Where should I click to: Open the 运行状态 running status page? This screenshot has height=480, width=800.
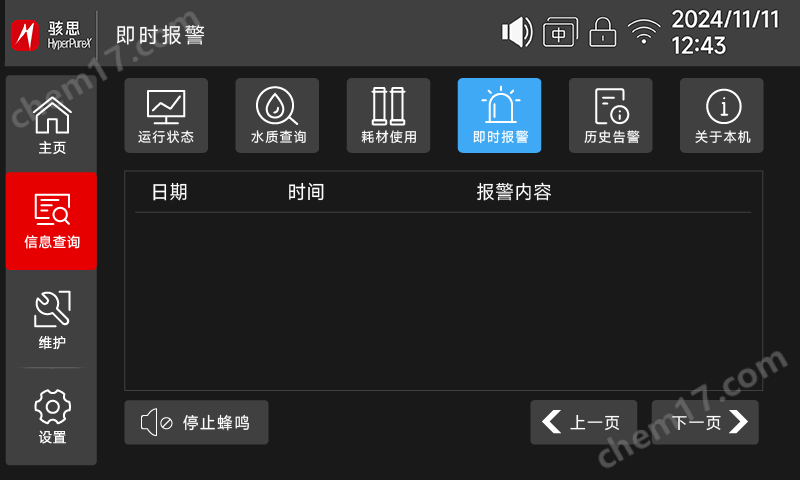(x=166, y=115)
